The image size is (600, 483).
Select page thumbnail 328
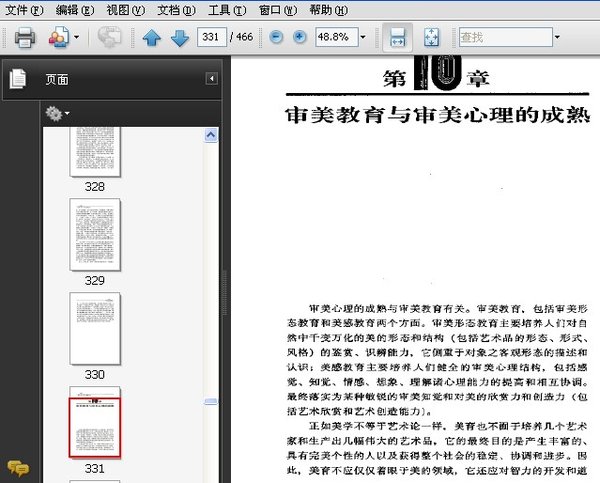tap(95, 152)
